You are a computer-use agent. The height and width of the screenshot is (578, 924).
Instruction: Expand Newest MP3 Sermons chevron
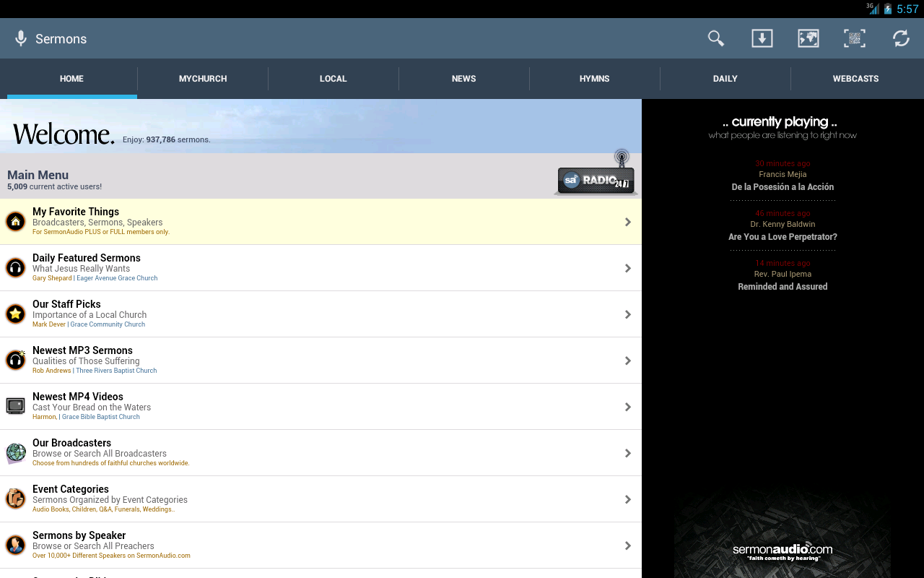pos(628,361)
